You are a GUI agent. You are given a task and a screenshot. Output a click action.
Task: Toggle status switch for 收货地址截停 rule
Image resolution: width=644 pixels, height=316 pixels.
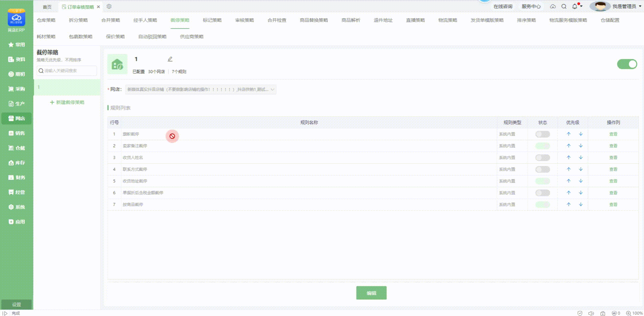[542, 181]
